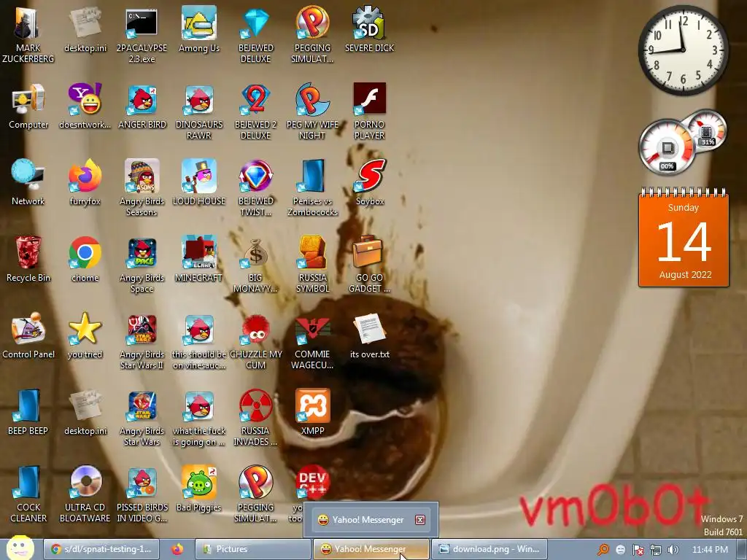Launch Angry Birds Star Wars II icon
Viewport: 747px width, 560px height.
pos(142,341)
